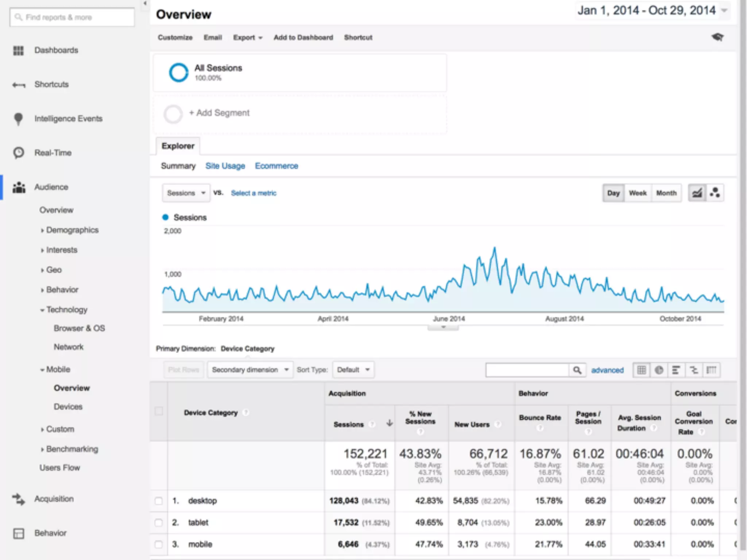This screenshot has height=560, width=747.
Task: Expand the Demographics tree item
Action: click(72, 230)
